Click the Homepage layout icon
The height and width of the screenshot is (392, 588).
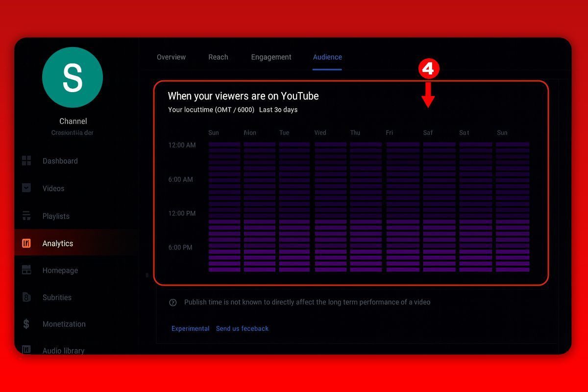(26, 270)
